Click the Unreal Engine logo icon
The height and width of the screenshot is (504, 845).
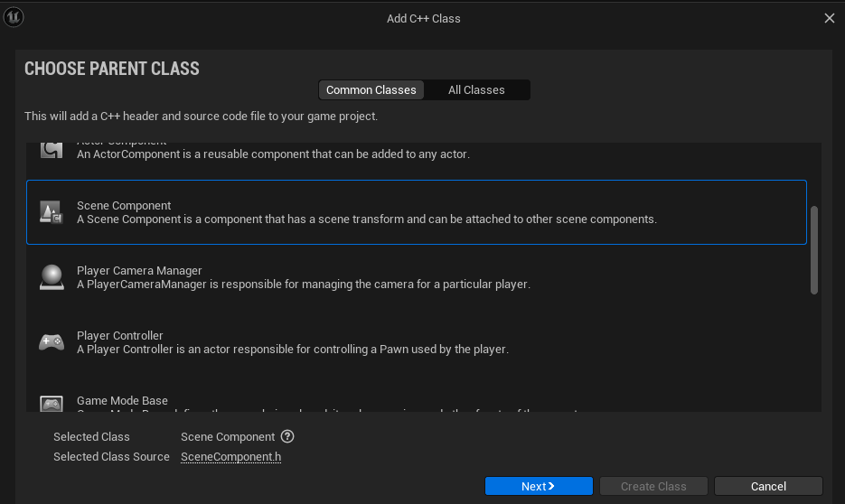tap(14, 17)
